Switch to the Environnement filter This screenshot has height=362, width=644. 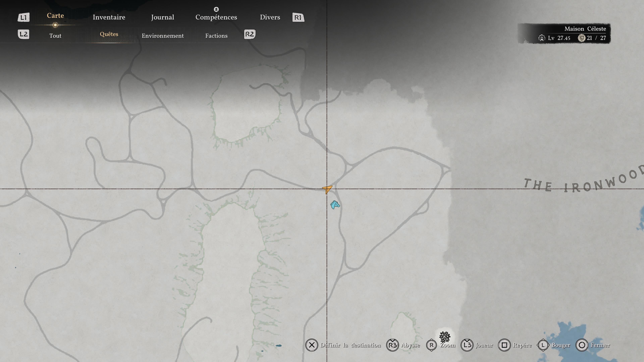coord(163,36)
